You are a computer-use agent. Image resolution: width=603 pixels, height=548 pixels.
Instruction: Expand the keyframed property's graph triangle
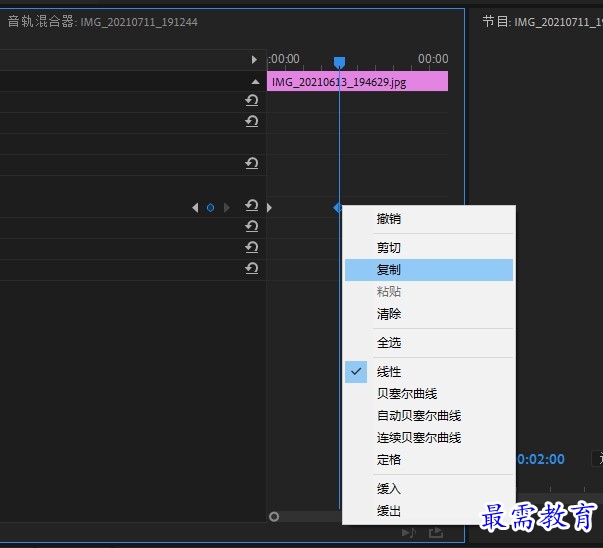(x=269, y=208)
